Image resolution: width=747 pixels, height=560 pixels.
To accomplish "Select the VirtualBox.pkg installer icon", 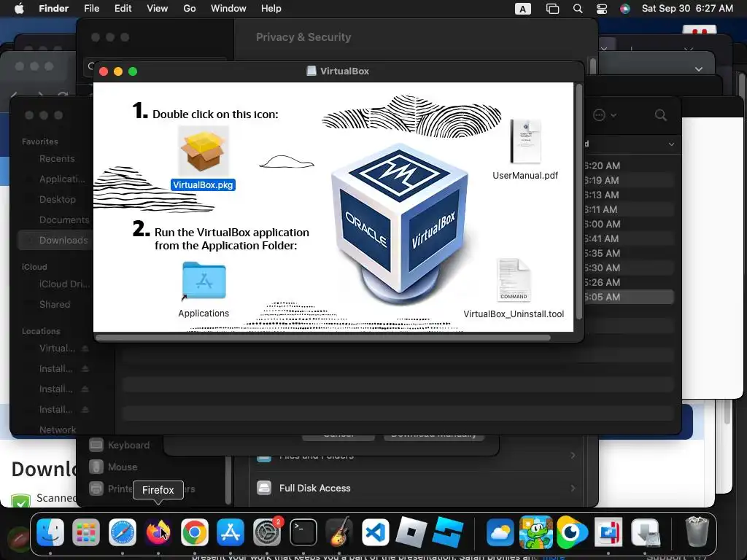I will [203, 152].
